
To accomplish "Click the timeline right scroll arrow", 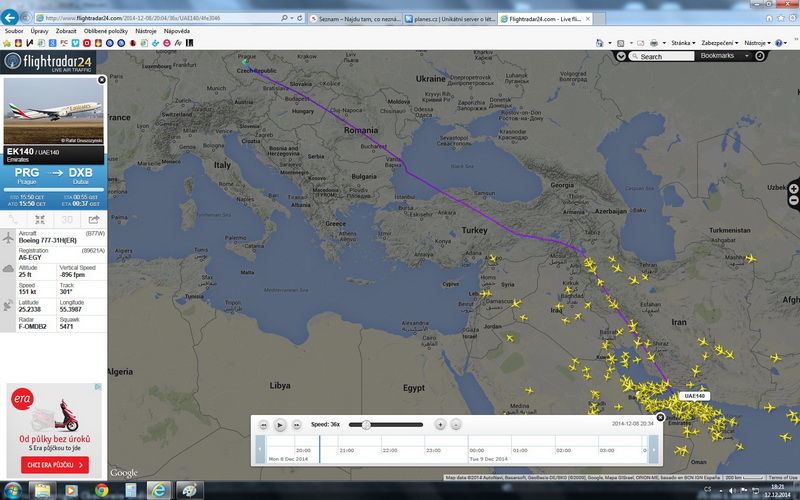I will point(653,449).
